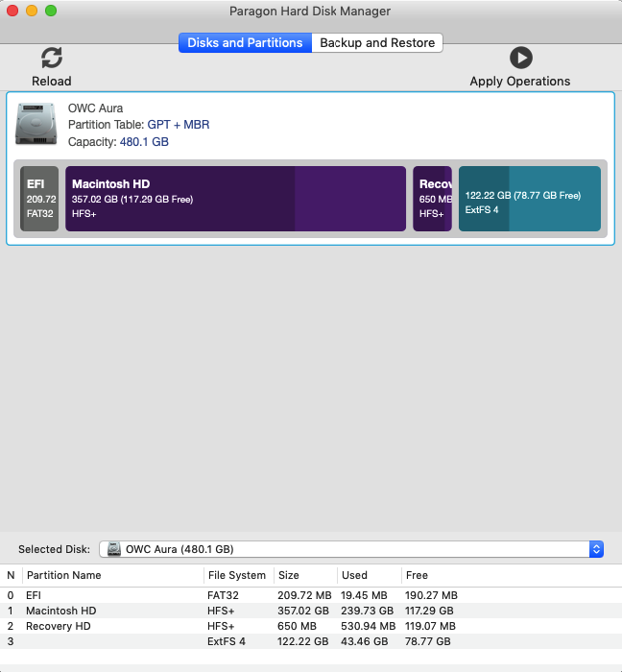622x672 pixels.
Task: Select the EFI row in partition table
Action: (311, 595)
